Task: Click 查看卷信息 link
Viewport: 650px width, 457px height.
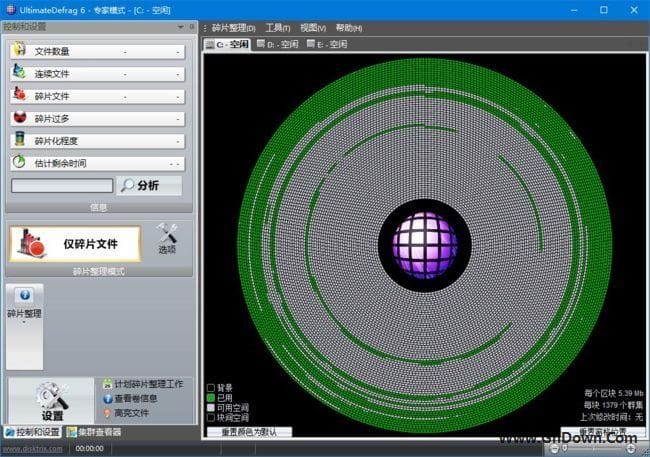Action: coord(136,399)
